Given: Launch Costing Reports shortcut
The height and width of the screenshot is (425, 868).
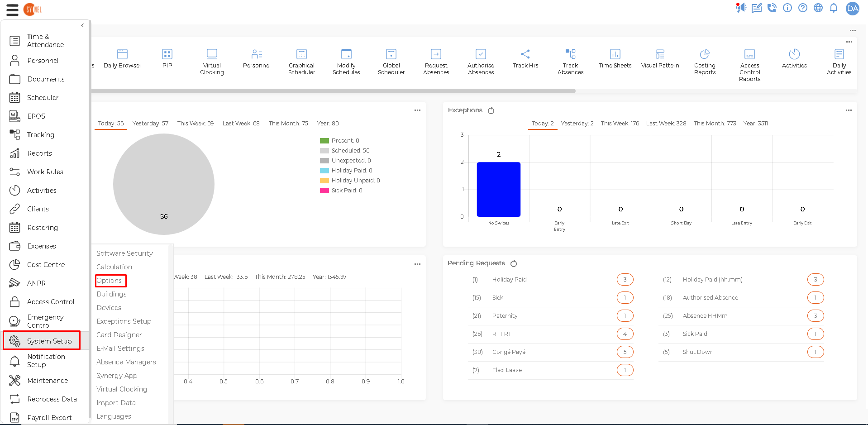Looking at the screenshot, I should [705, 62].
